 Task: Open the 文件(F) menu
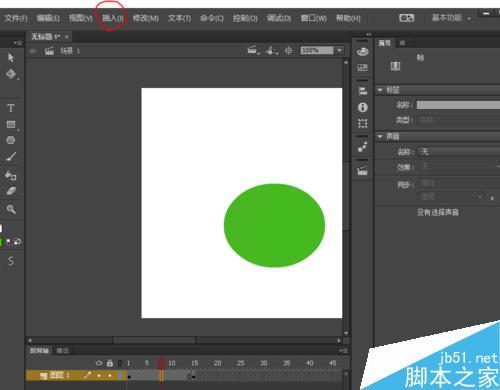[16, 18]
